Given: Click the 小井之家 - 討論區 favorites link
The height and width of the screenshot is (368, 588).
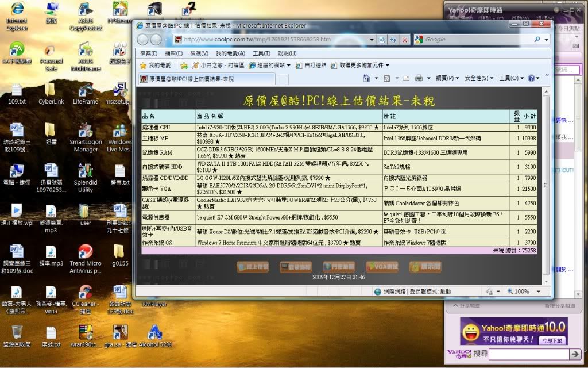Looking at the screenshot, I should click(218, 66).
